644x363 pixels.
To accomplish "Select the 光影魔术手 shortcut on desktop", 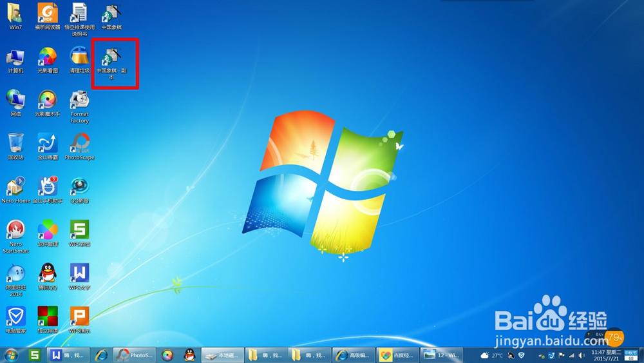I will [48, 104].
